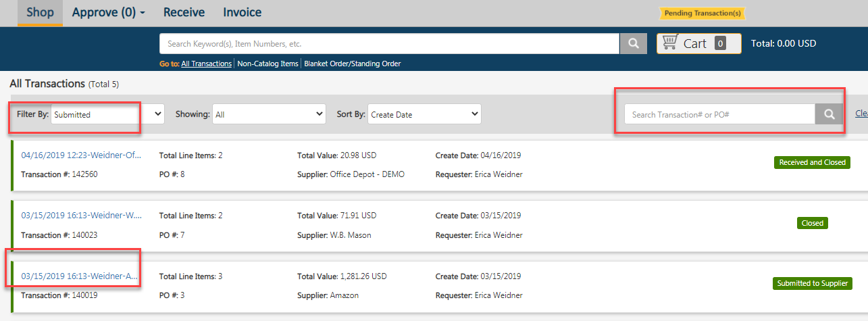Select All Transactions (Total 5) heading

[x=64, y=84]
